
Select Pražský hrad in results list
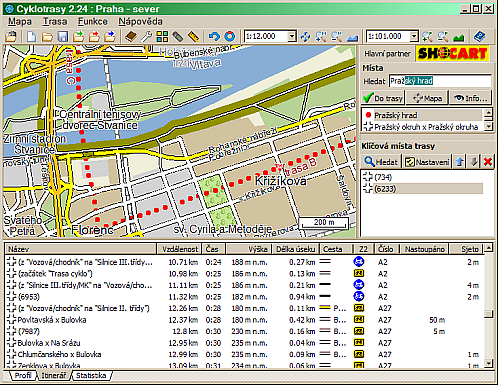tap(423, 115)
